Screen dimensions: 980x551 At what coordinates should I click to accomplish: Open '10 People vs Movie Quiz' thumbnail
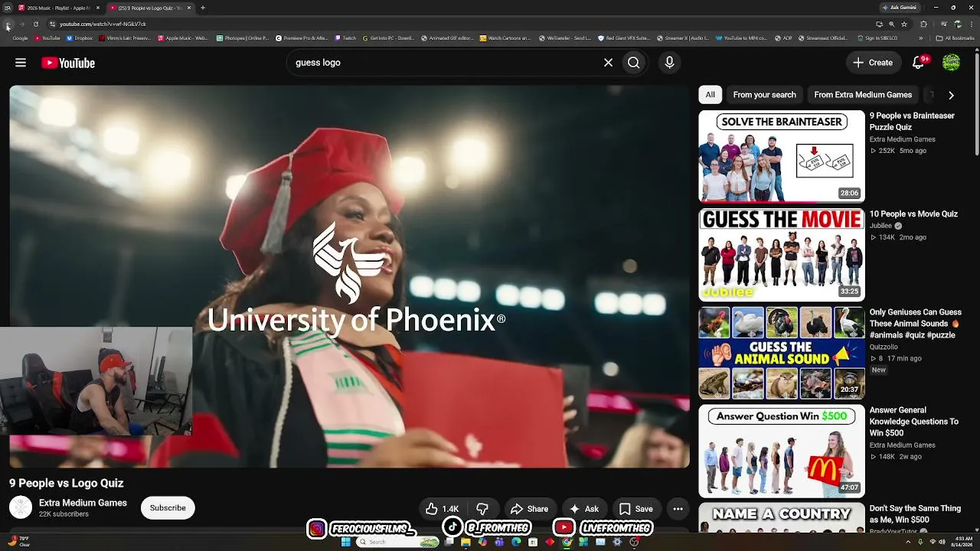pos(782,255)
